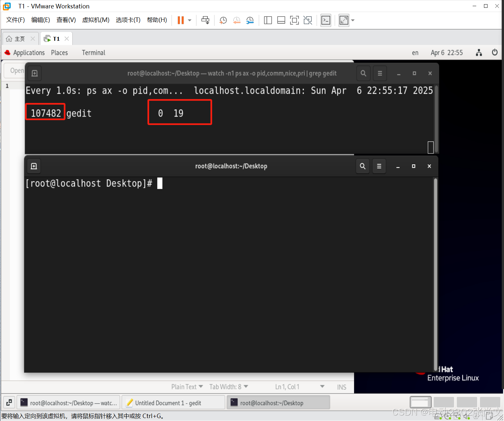Screen dimensions: 504x421
Task: Minimize the root@localhost Desktop terminal
Action: (x=398, y=167)
